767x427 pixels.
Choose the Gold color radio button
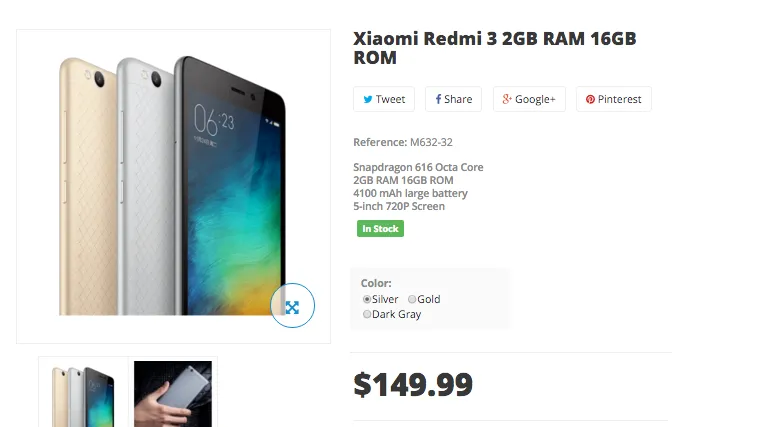click(412, 299)
